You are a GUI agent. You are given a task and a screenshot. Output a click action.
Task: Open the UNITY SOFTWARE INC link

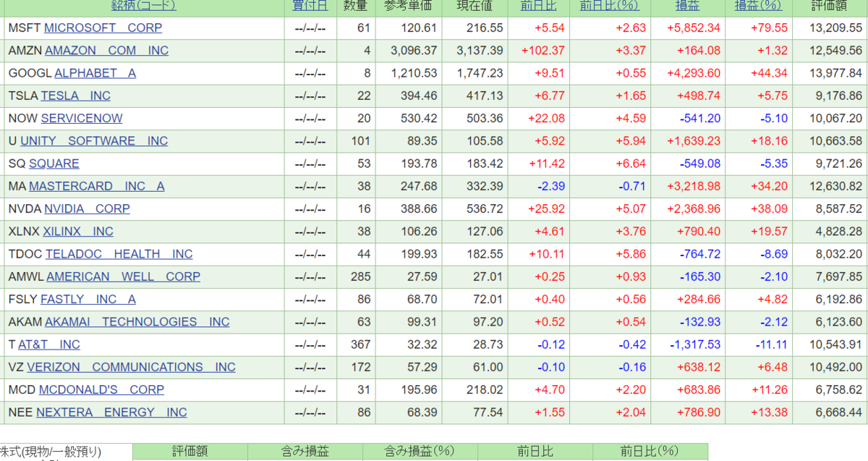(x=94, y=141)
